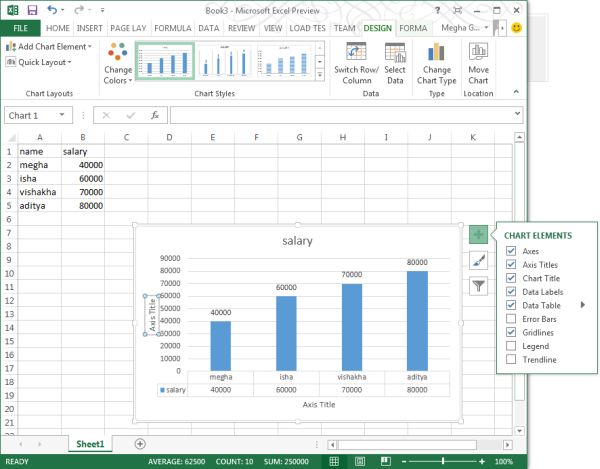Click the green Chart Elements plus button

tap(478, 234)
